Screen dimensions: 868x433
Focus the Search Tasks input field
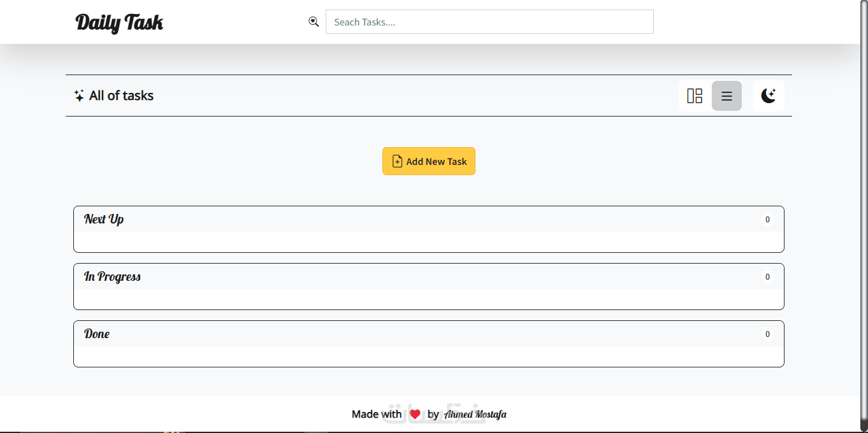coord(489,22)
